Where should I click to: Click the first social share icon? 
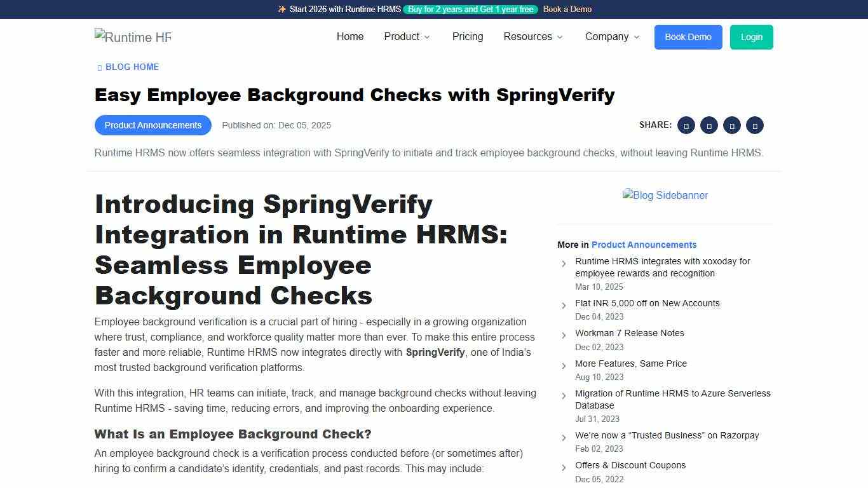tap(686, 125)
